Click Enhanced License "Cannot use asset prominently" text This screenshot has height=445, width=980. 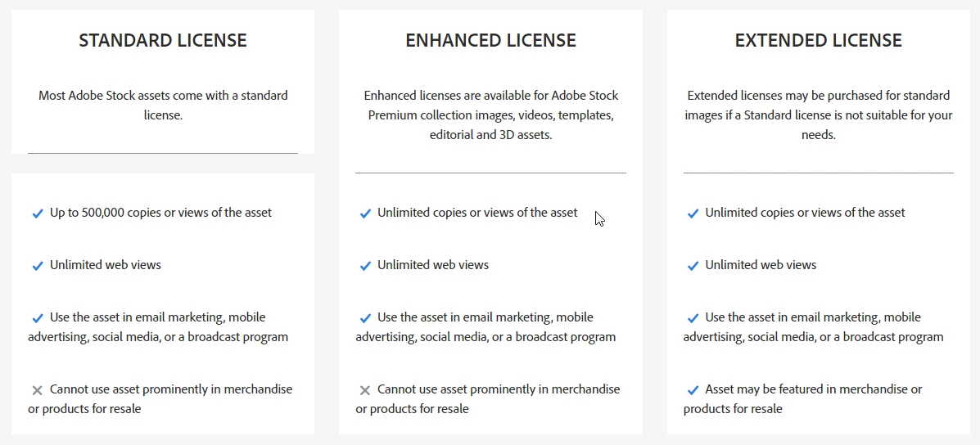(498, 389)
